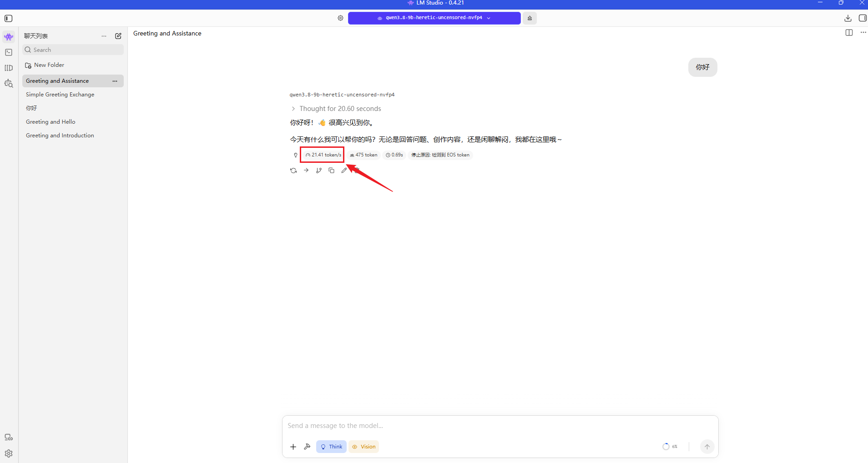Select the Greeting and Assistance chat
This screenshot has height=463, width=868.
[73, 81]
